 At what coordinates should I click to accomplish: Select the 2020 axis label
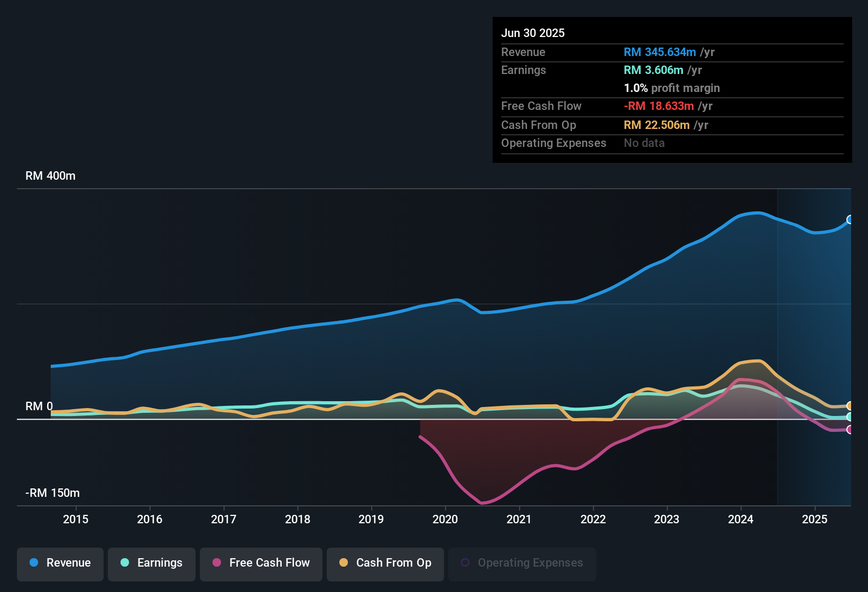tap(446, 520)
